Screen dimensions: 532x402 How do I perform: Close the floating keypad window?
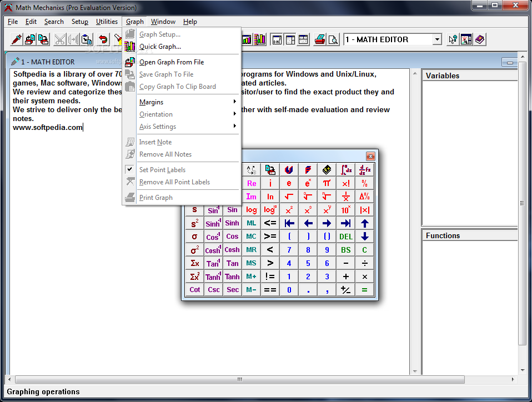point(370,156)
